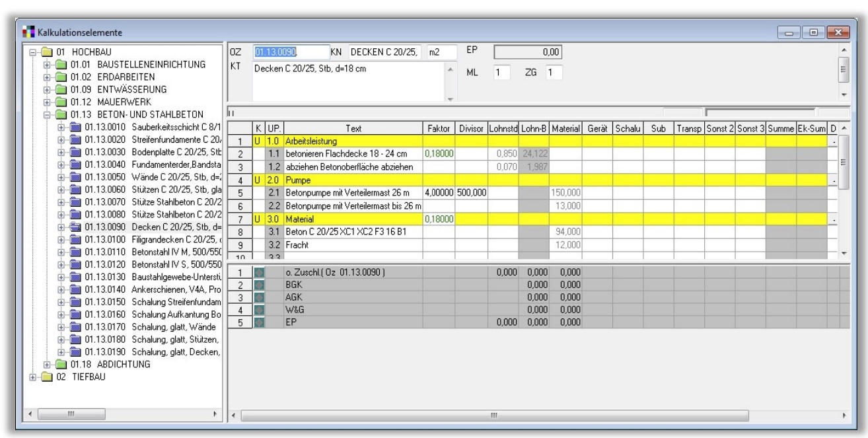The width and height of the screenshot is (868, 438).
Task: Click the ML input field
Action: point(501,73)
